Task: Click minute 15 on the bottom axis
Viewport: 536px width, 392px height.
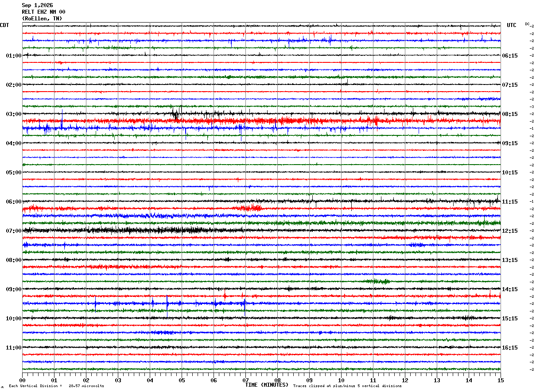Action: point(501,380)
